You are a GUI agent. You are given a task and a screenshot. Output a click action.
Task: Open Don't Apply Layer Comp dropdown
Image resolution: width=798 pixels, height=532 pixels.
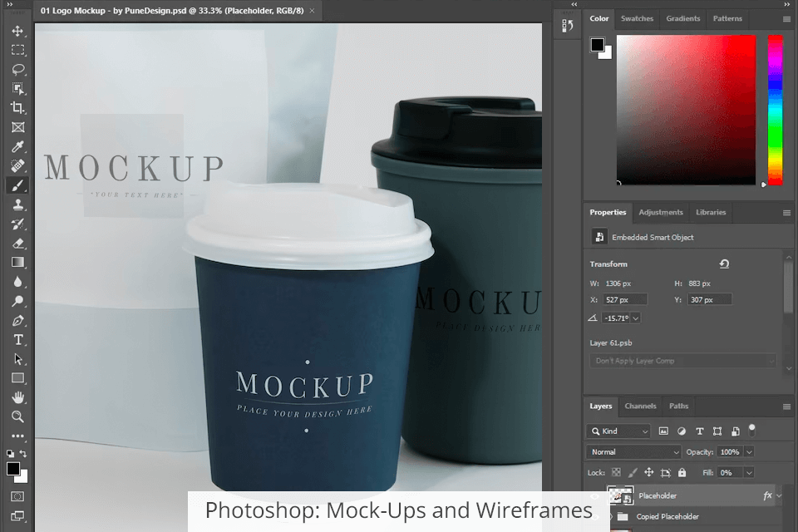coord(683,361)
